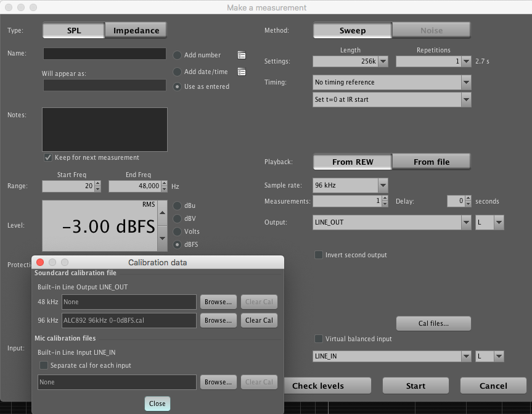Open the input channel L dropdown

[x=499, y=356]
